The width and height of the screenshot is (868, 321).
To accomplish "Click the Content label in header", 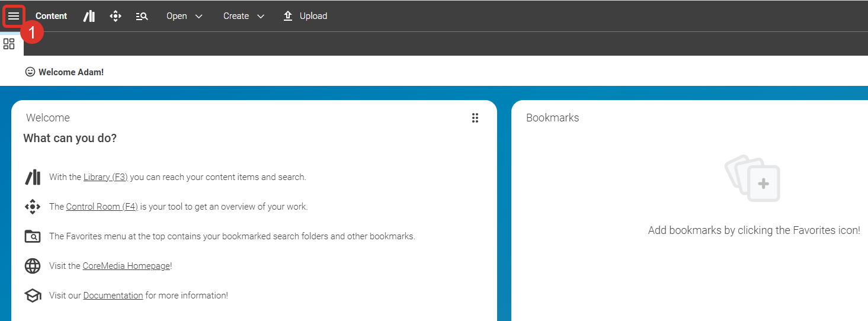I will click(x=52, y=16).
